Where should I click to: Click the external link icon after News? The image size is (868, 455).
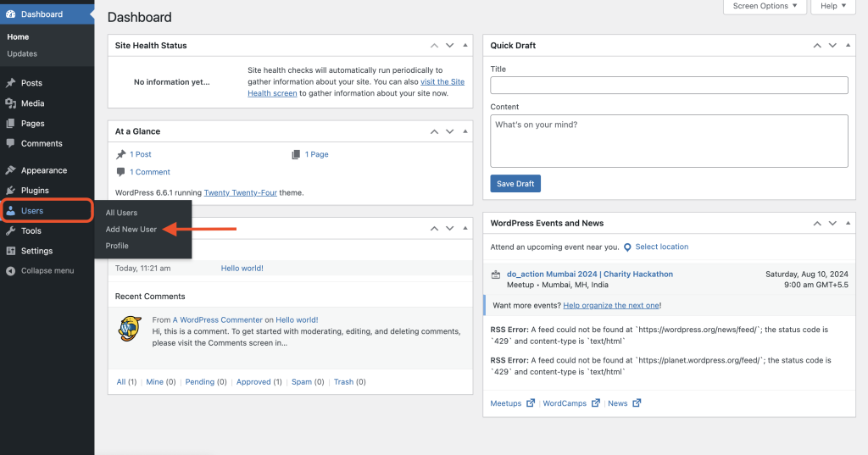(x=637, y=403)
